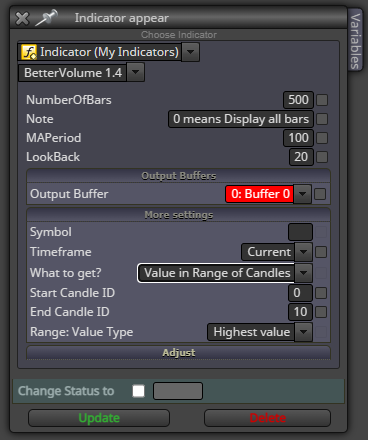Select the red 0: Buffer 0 field

click(260, 194)
